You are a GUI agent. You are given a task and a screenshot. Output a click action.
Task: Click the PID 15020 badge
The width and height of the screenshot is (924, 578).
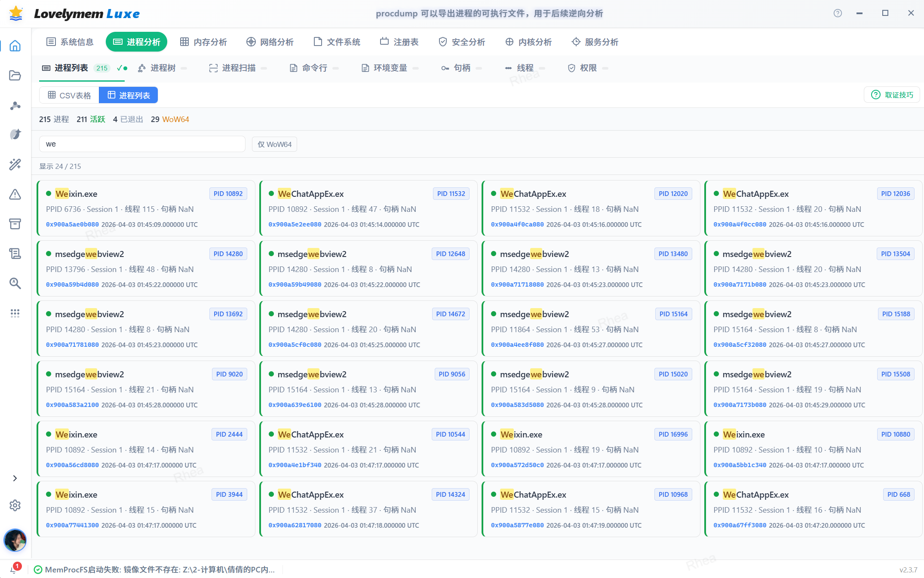click(x=673, y=374)
